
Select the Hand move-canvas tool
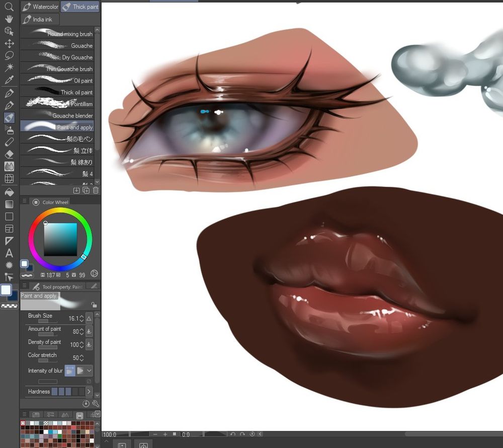9,19
